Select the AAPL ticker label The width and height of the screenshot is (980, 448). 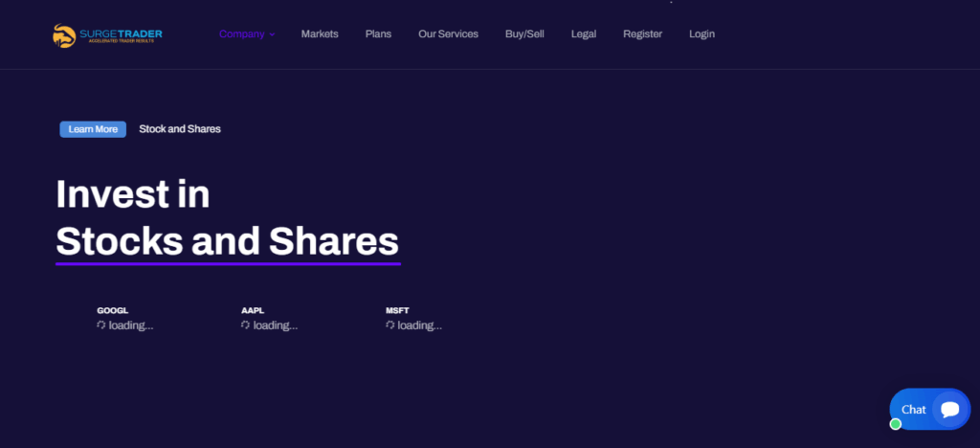[x=253, y=311]
